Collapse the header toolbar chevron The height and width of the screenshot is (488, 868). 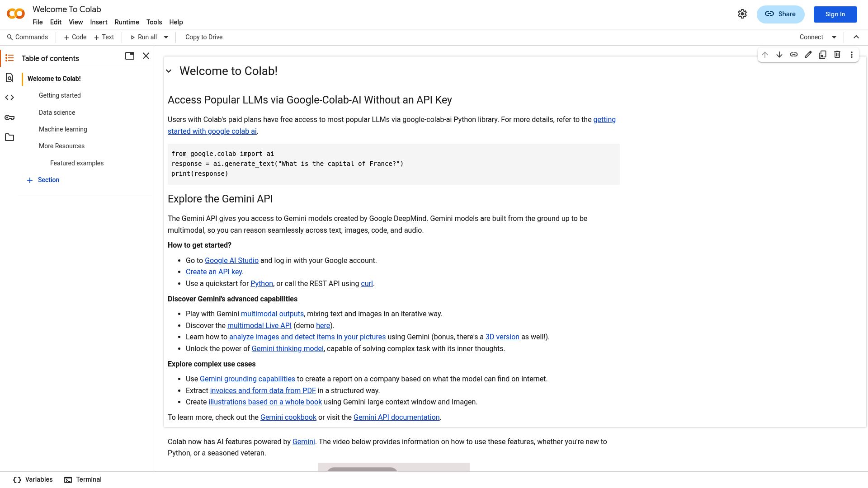click(856, 37)
